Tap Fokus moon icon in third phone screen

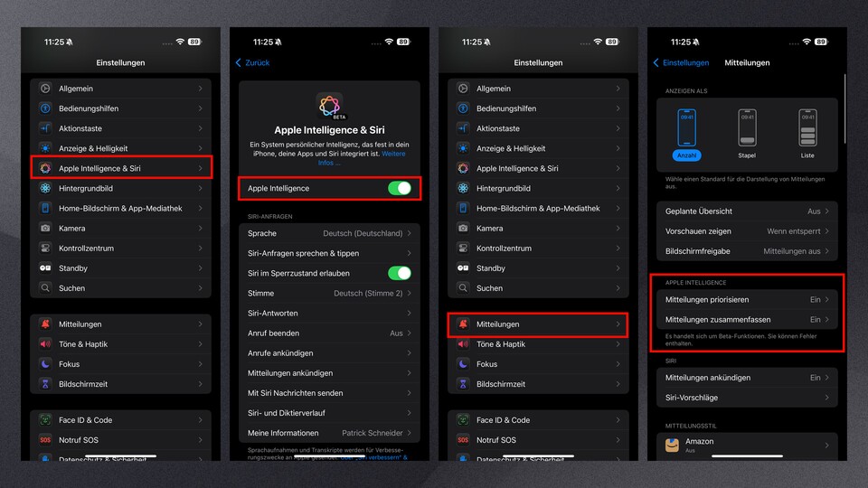[463, 364]
